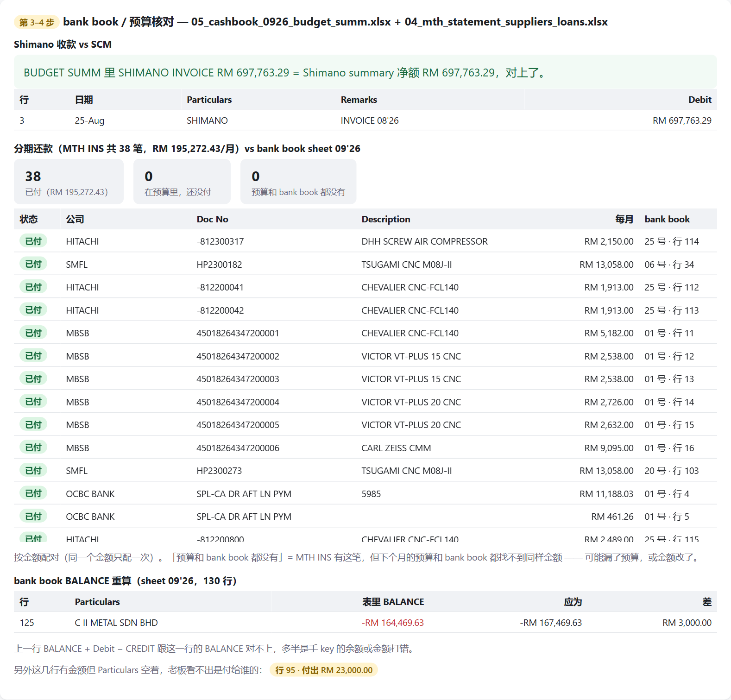
Task: Select Doc No HP2300273
Action: point(219,471)
